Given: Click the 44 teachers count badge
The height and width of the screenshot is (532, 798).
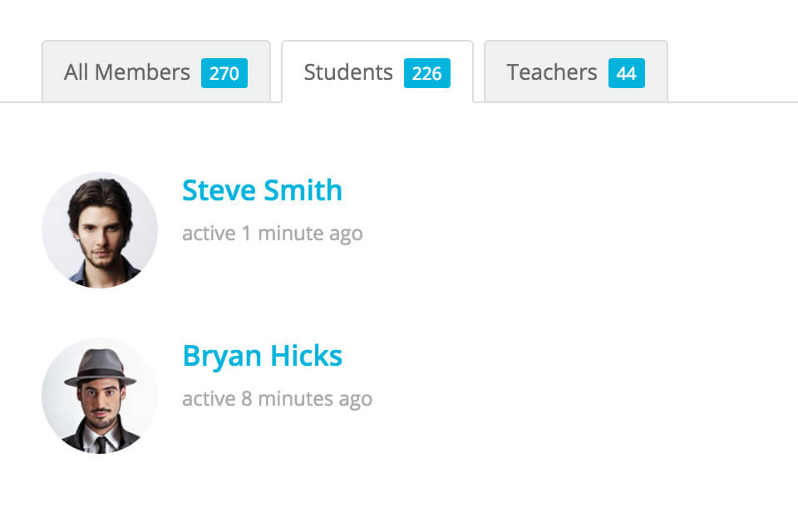Looking at the screenshot, I should 627,73.
